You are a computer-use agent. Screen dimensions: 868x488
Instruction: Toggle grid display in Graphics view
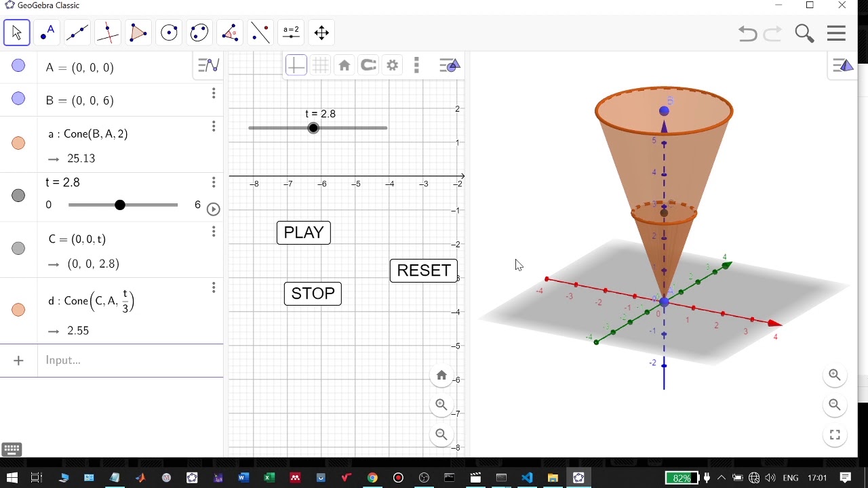point(321,65)
